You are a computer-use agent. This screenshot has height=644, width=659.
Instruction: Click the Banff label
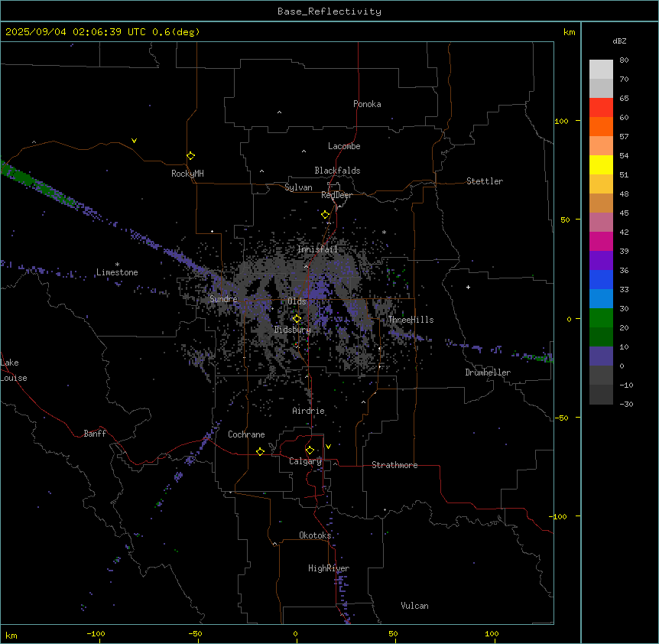[95, 434]
